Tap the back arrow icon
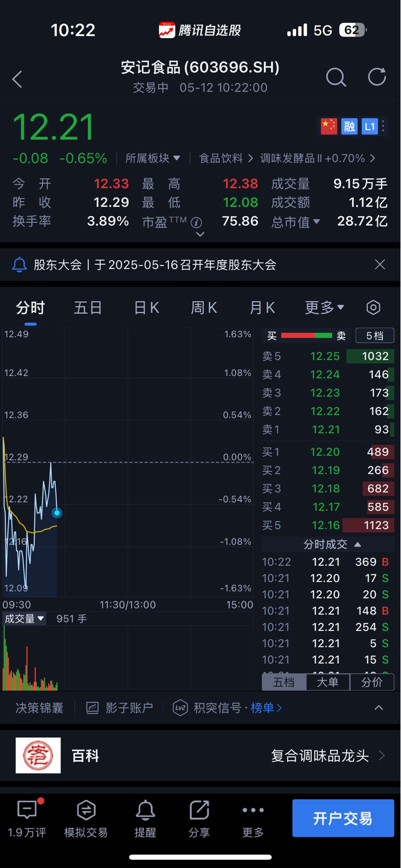The image size is (401, 868). pyautogui.click(x=18, y=79)
